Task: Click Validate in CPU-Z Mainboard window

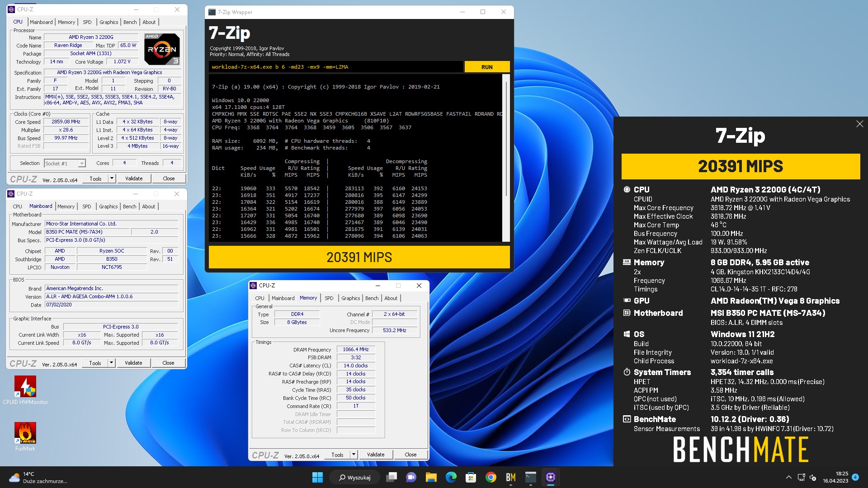Action: pyautogui.click(x=133, y=363)
